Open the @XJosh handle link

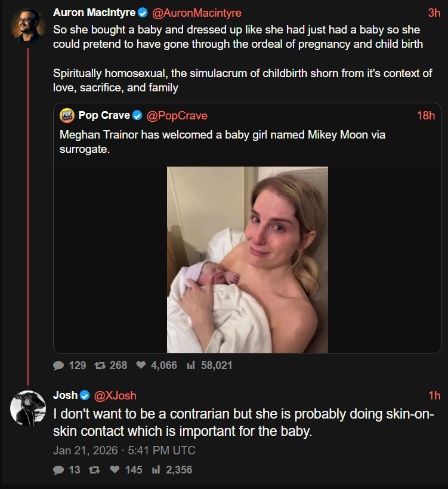tap(115, 395)
